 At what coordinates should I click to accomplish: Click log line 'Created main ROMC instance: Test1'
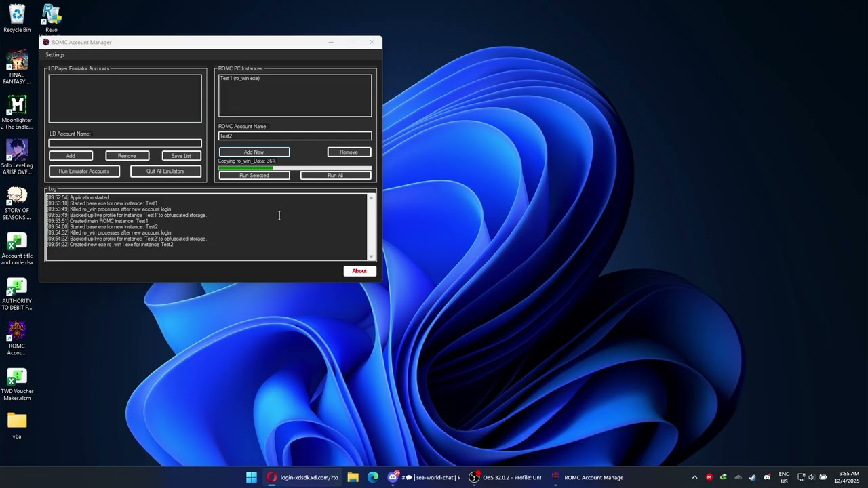pos(98,221)
